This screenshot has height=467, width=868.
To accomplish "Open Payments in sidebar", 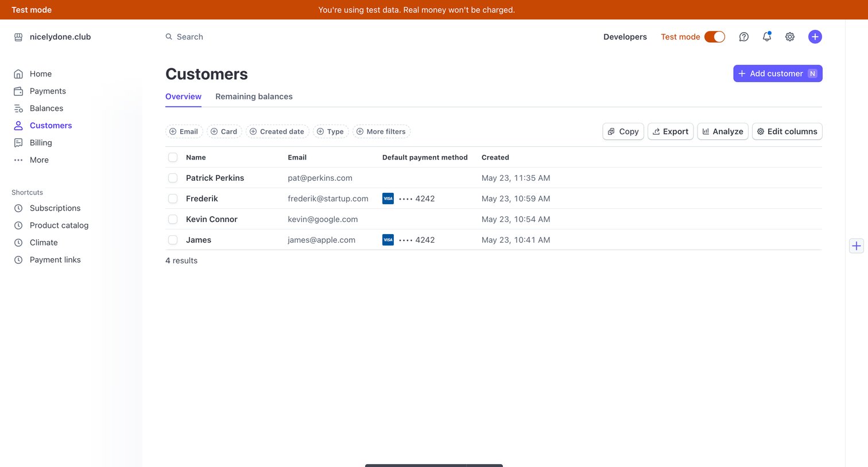I will coord(48,91).
